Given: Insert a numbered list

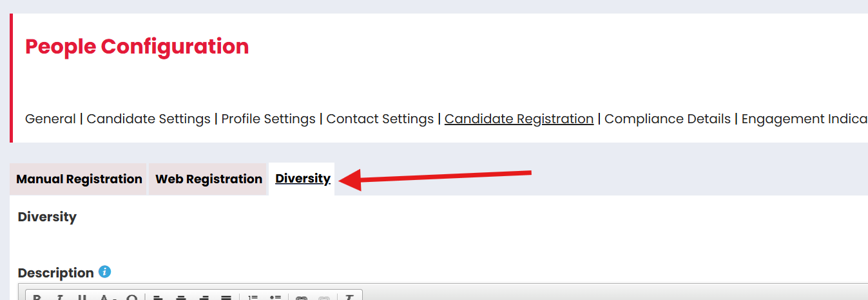Looking at the screenshot, I should 253,298.
